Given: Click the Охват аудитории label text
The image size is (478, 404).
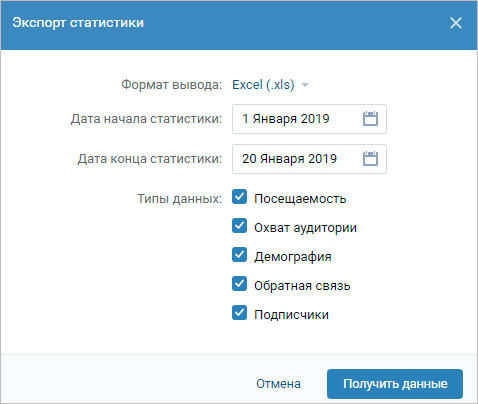Looking at the screenshot, I should [x=305, y=228].
